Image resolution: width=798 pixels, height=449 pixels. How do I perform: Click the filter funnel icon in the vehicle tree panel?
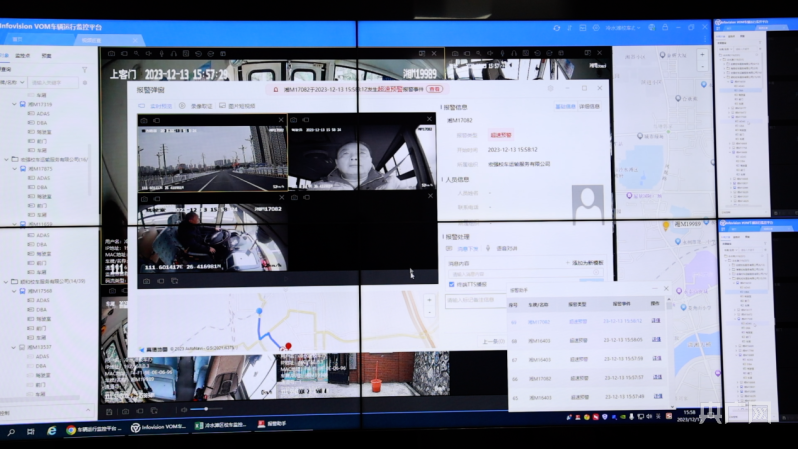point(84,69)
